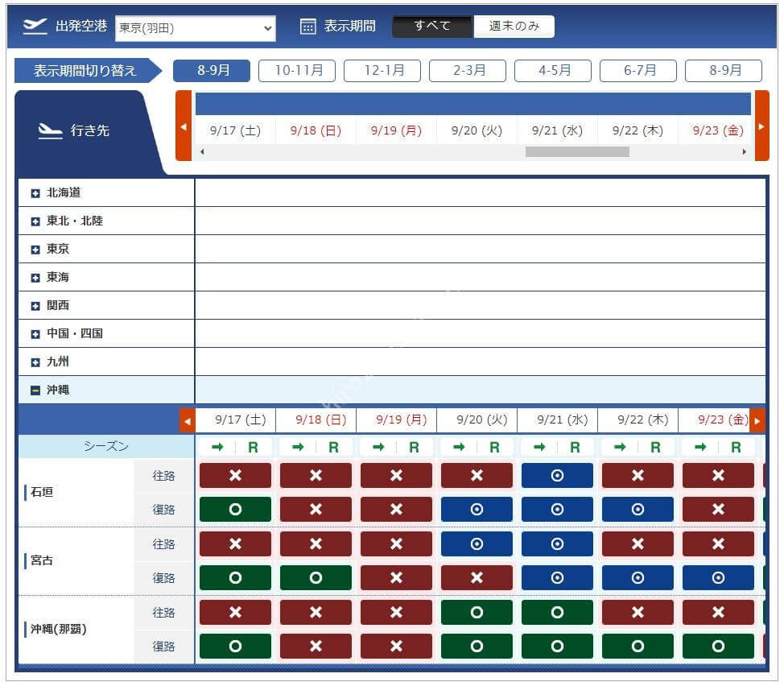This screenshot has width=784, height=686.
Task: Select 石垣 復路 blue cell on 9/22
Action: pyautogui.click(x=638, y=509)
